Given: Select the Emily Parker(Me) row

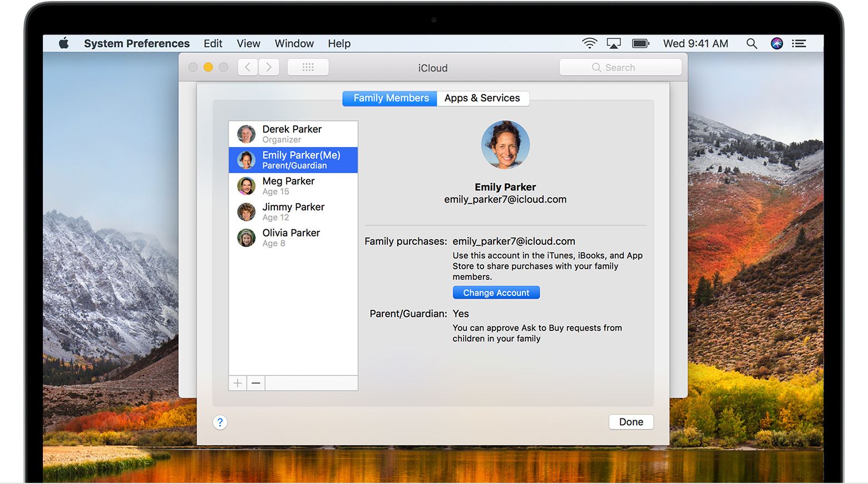Looking at the screenshot, I should (293, 160).
